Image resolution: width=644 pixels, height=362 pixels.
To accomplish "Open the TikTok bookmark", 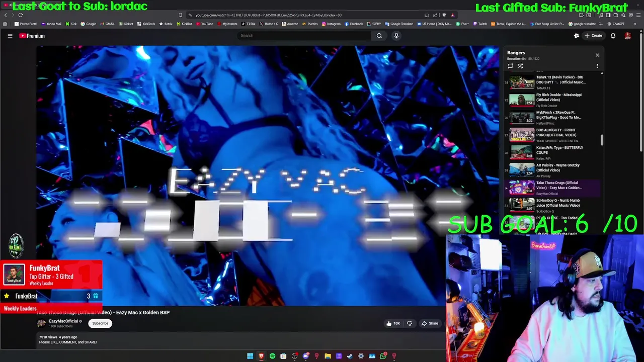I will pos(248,24).
